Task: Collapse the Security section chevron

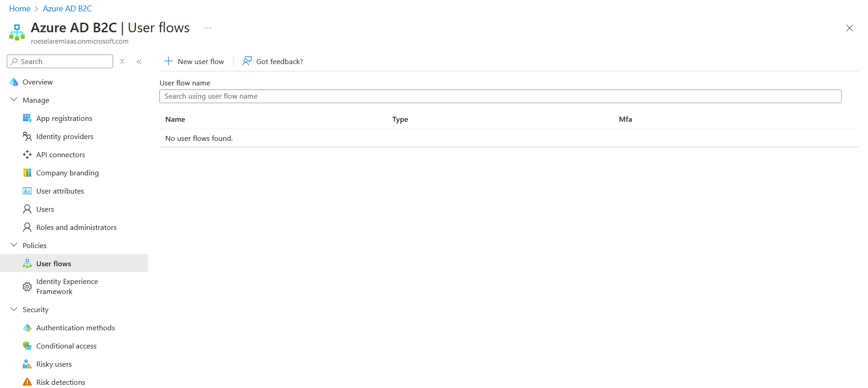Action: click(14, 309)
